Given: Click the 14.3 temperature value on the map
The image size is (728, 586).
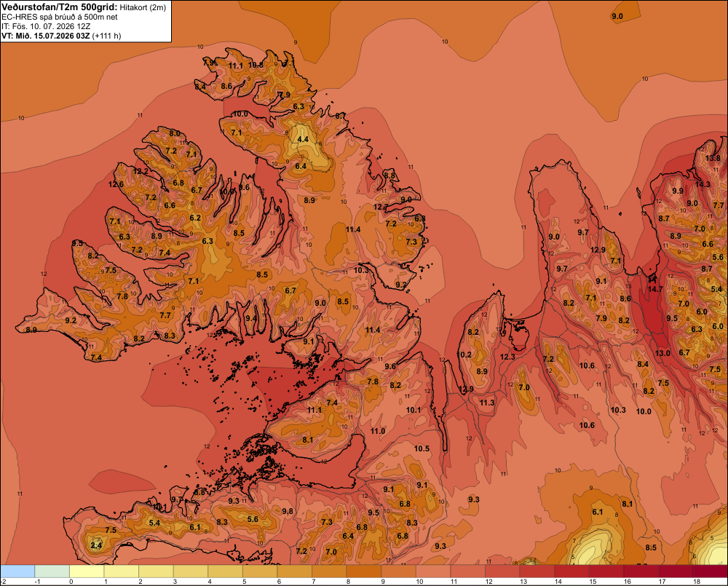Looking at the screenshot, I should (x=703, y=184).
